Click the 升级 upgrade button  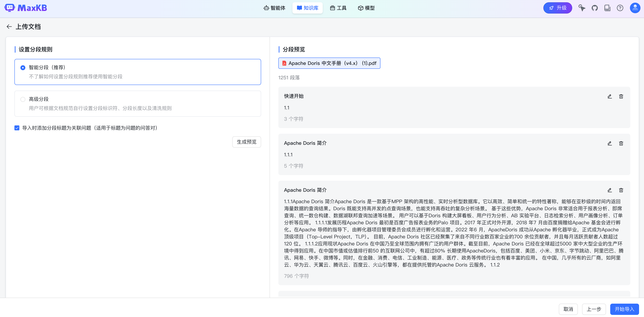tap(557, 8)
